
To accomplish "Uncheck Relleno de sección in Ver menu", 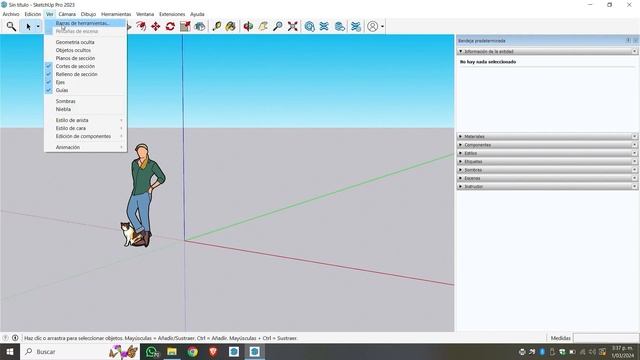I will (85, 74).
